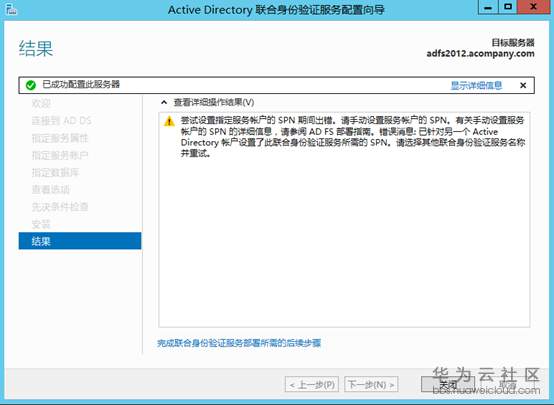This screenshot has width=554, height=405.
Task: Click the adfs2012.acompany.com server name
Action: point(480,54)
